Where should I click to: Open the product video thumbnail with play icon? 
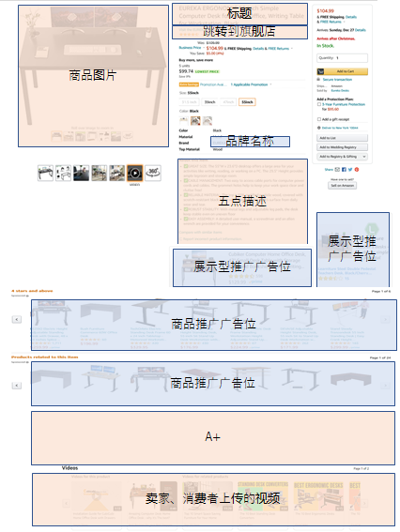pos(135,173)
